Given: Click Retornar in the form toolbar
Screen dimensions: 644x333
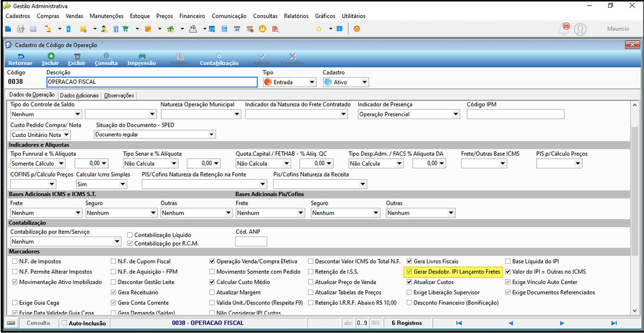Looking at the screenshot, I should (20, 59).
